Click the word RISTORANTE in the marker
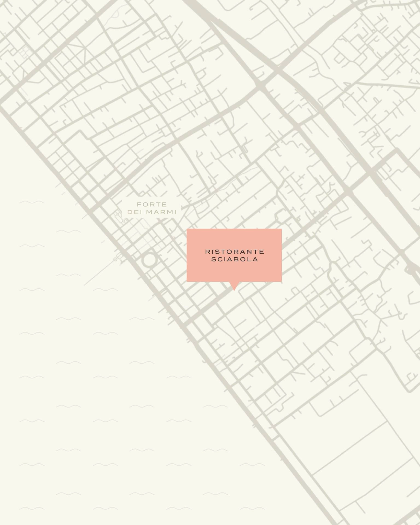 (x=235, y=252)
